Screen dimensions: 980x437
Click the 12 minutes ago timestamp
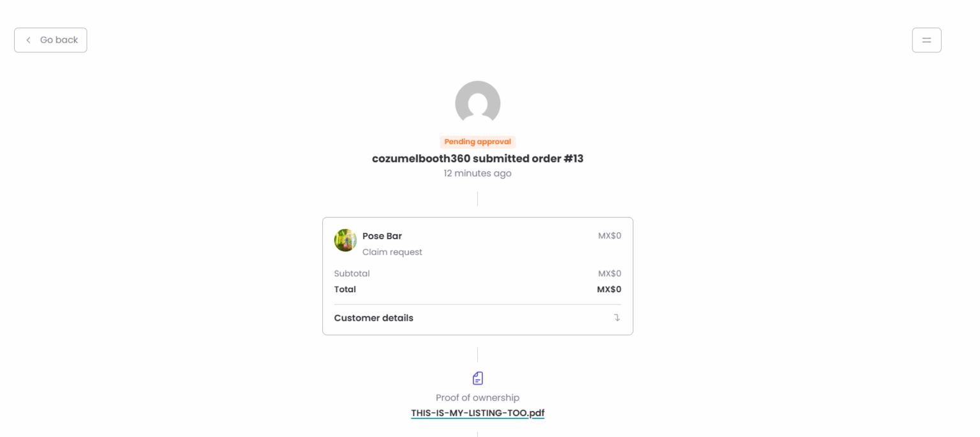coord(477,174)
